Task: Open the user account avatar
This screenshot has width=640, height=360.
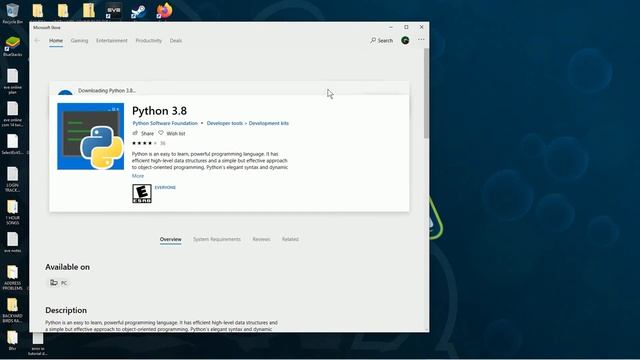Action: 405,40
